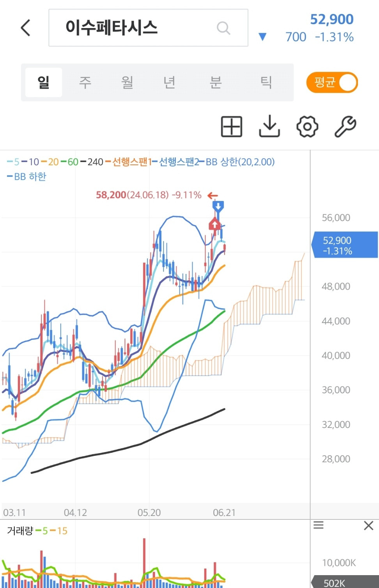Tap the 52,900 price in header
Screen dimensions: 379x588
click(x=332, y=19)
